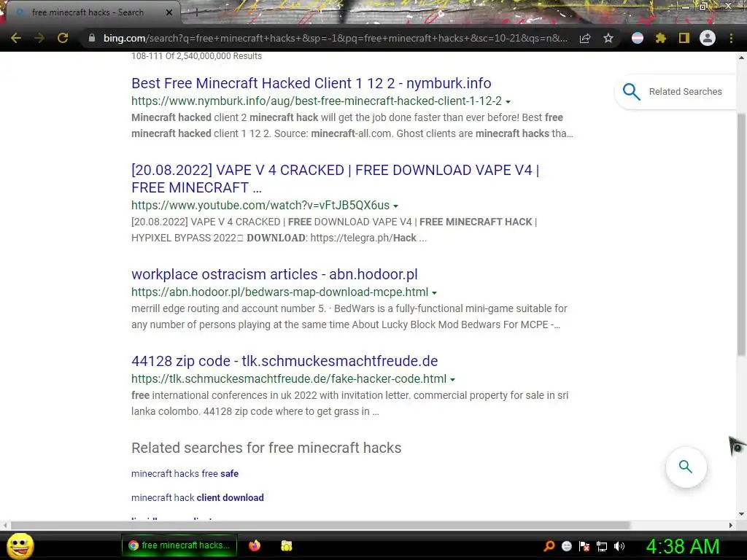747x560 pixels.
Task: Click the white circle tray icon
Action: [566, 546]
